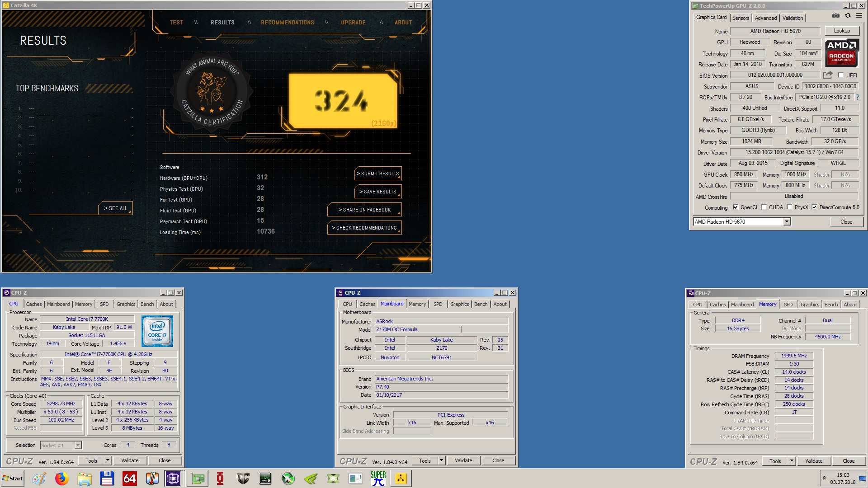Click CHECK RECOMMENDATIONS button
Screen dimensions: 868x488
(x=364, y=228)
